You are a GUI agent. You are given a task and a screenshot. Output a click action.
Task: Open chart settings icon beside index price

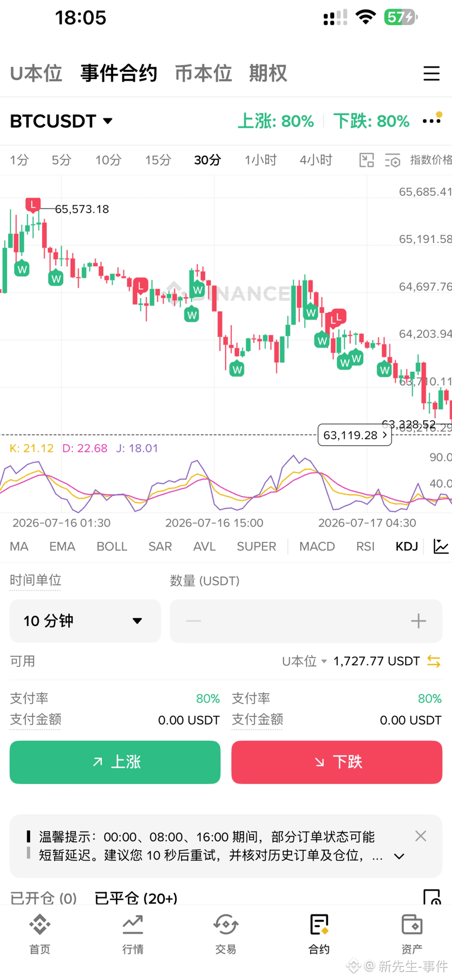[x=392, y=160]
